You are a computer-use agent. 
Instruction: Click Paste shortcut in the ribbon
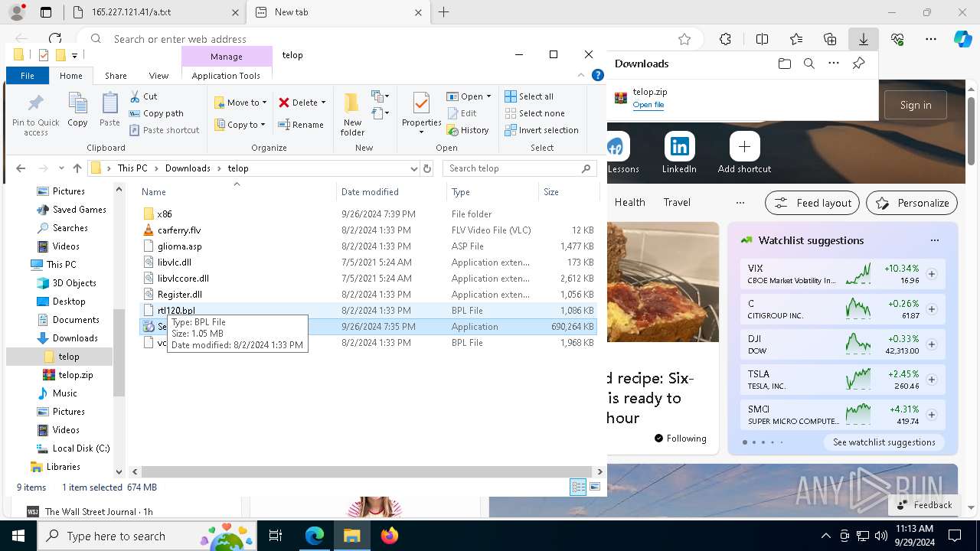pyautogui.click(x=164, y=130)
